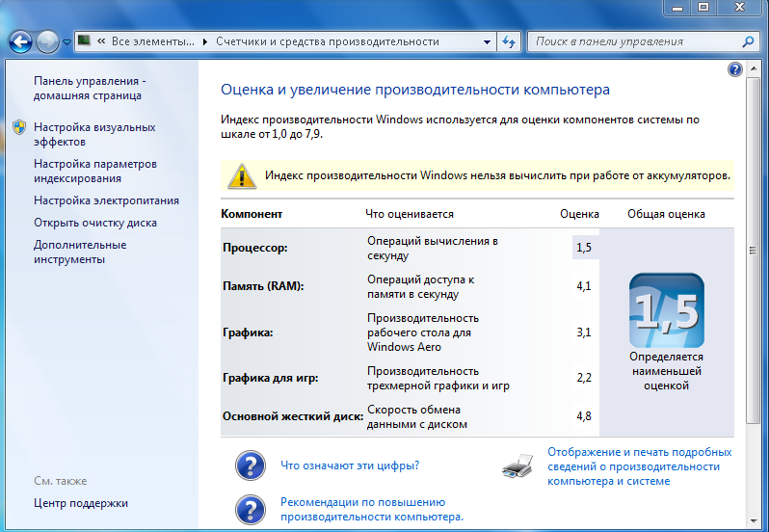
Task: Open 'Настройка параметров индексирования'
Action: coord(95,172)
